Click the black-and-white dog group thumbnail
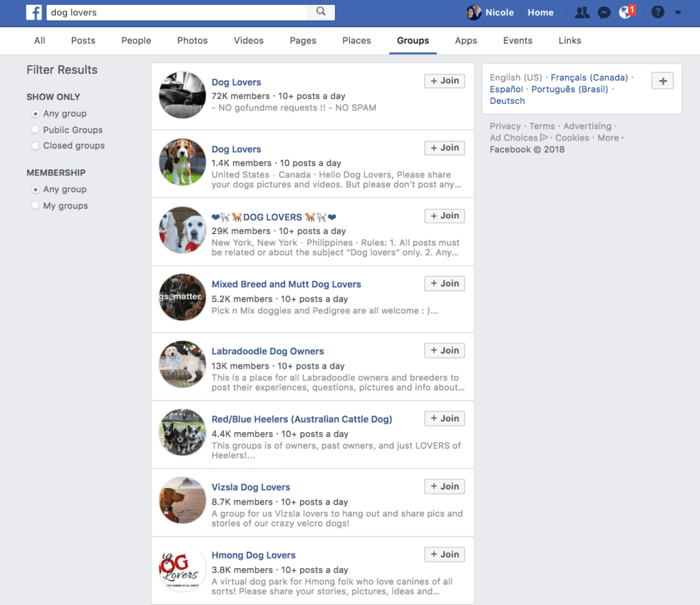The height and width of the screenshot is (605, 700). [x=182, y=95]
